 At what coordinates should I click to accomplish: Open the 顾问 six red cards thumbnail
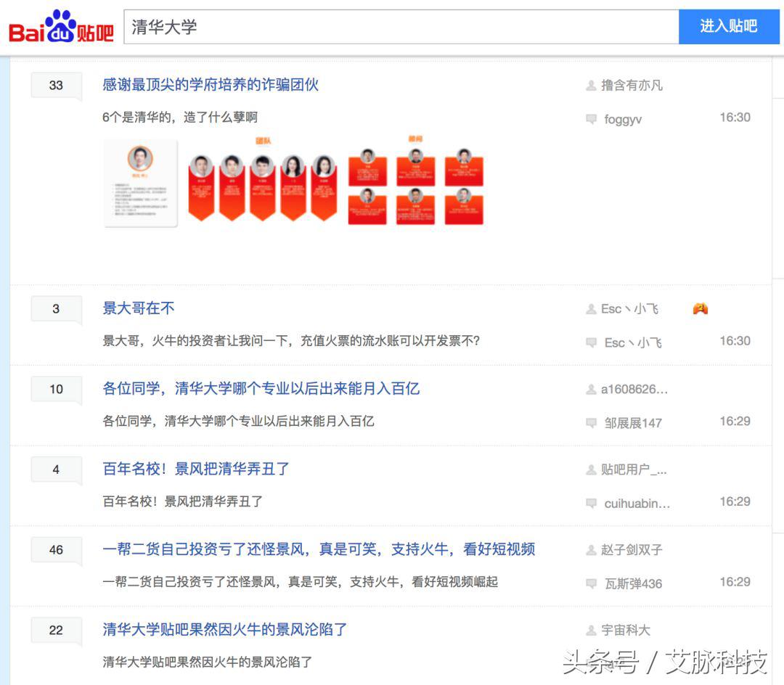[416, 181]
